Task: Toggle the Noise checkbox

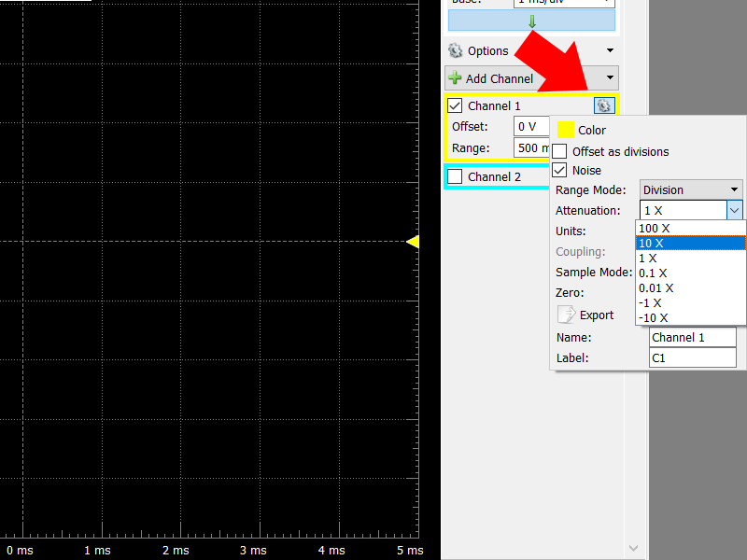Action: click(x=559, y=170)
